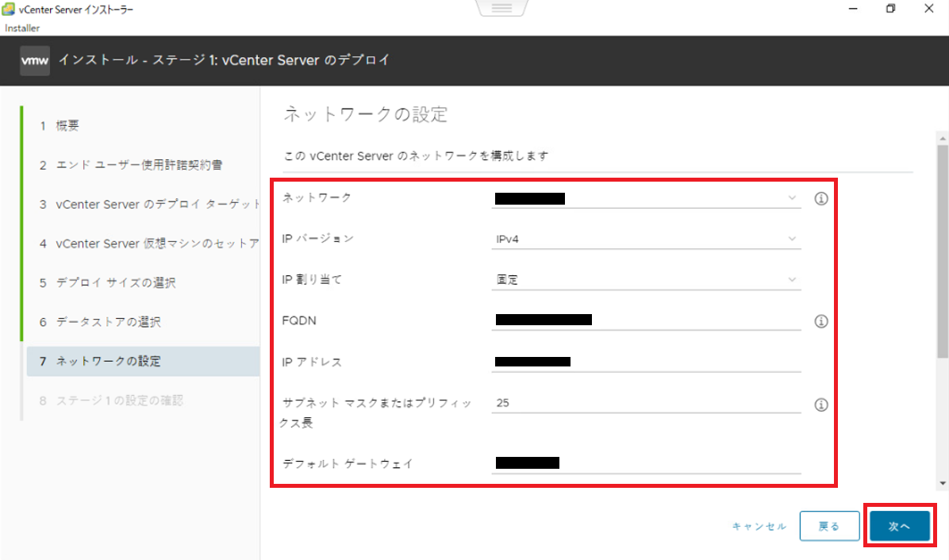Click the info icon next to subnet mask field

820,405
